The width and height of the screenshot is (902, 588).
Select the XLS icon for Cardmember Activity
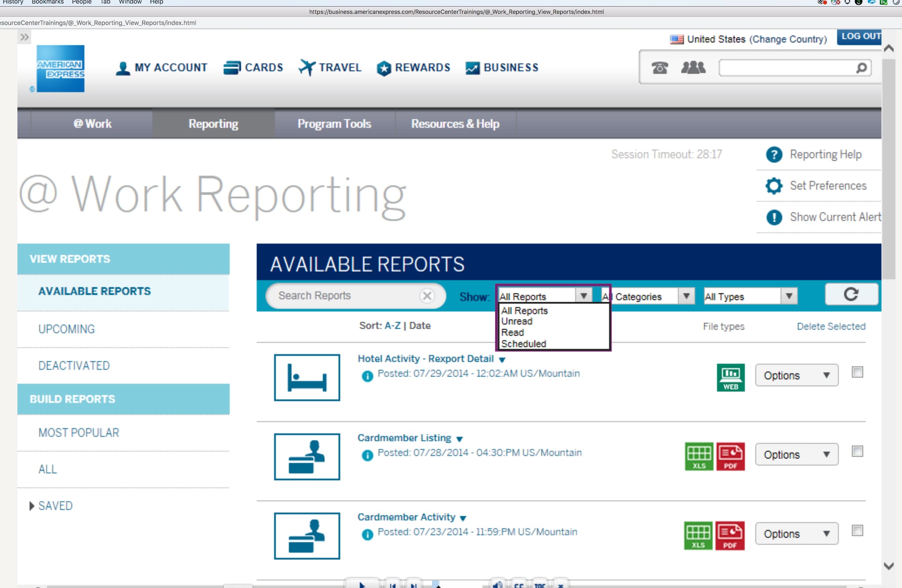[x=699, y=535]
